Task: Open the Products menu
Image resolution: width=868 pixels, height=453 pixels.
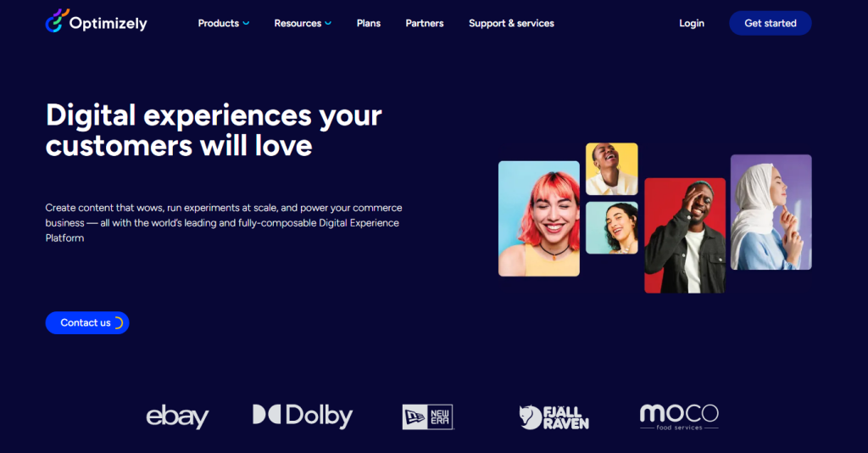Action: point(219,23)
